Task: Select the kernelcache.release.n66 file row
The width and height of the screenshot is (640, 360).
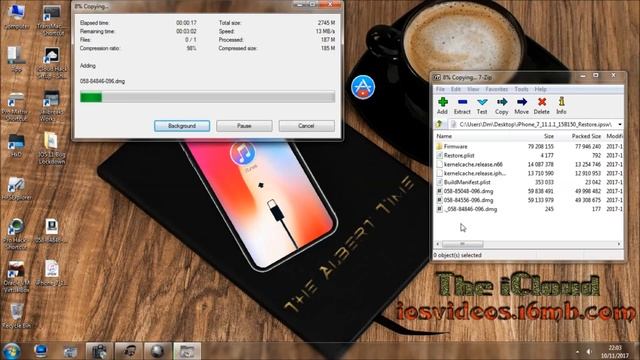Action: (x=529, y=164)
